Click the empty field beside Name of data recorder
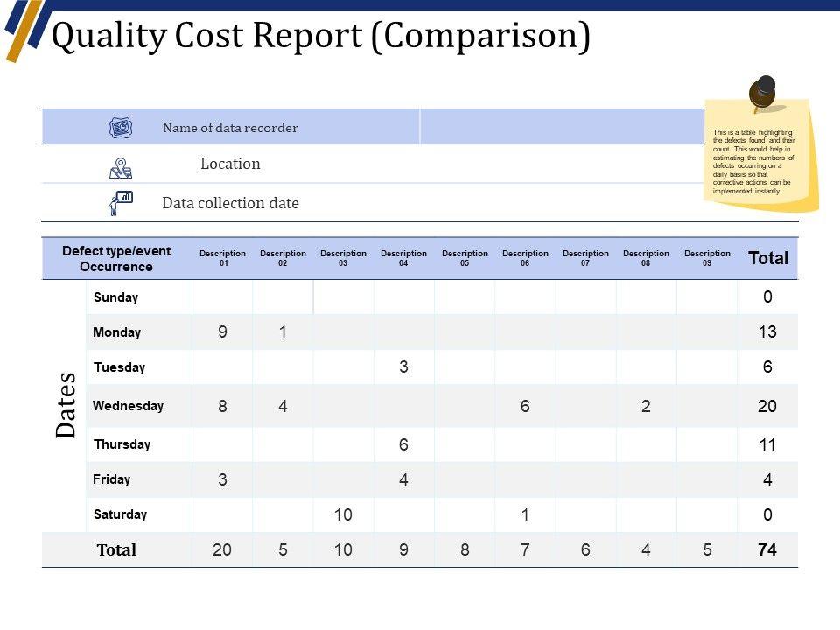 click(x=560, y=127)
